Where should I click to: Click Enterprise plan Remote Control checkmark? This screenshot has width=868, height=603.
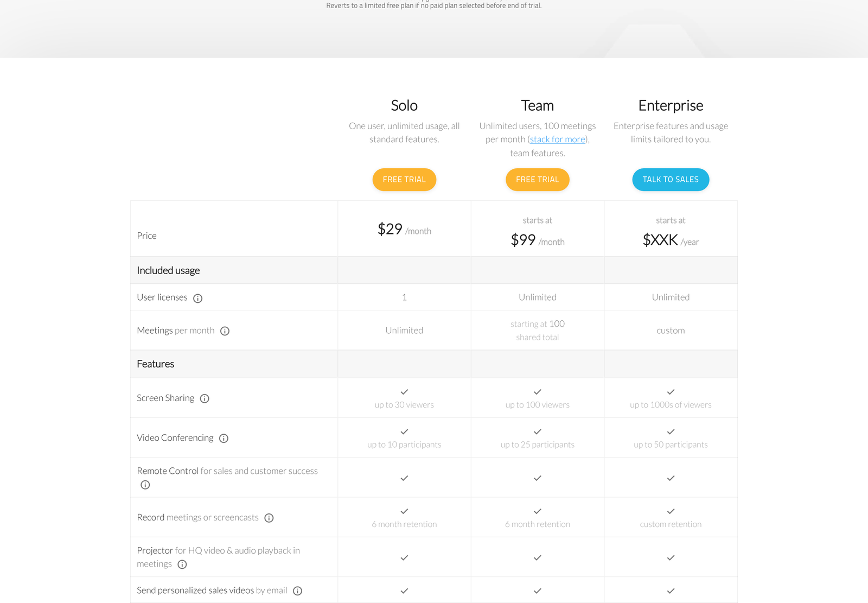click(x=671, y=478)
